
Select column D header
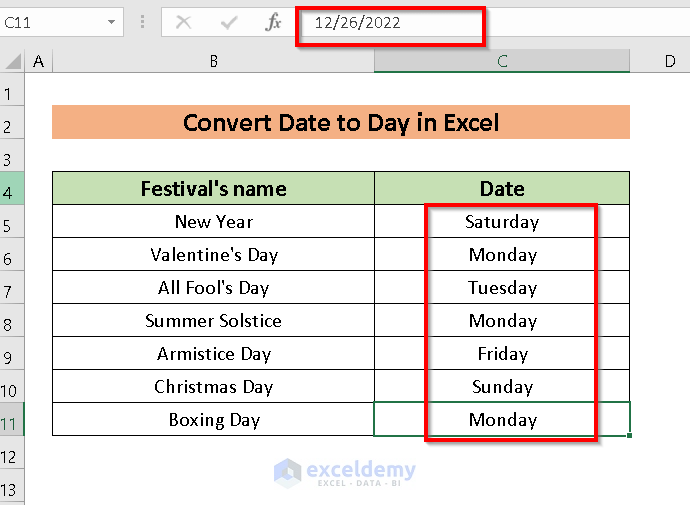point(669,61)
